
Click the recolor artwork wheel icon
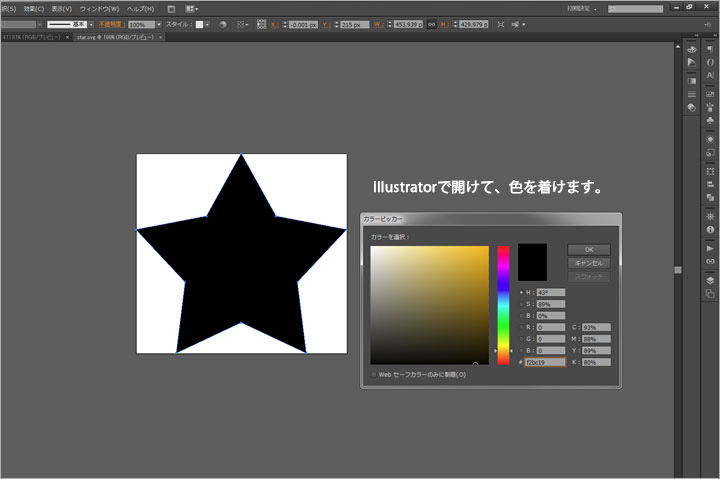tap(223, 24)
